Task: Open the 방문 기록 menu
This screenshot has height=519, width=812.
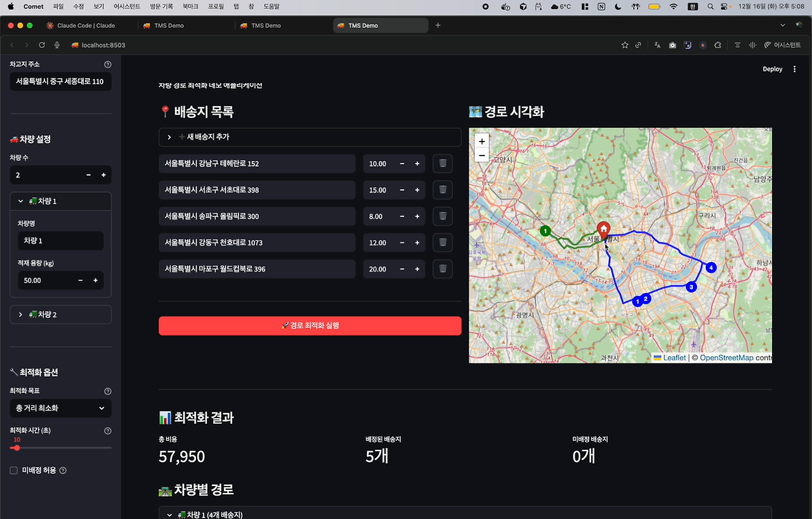Action: [161, 6]
